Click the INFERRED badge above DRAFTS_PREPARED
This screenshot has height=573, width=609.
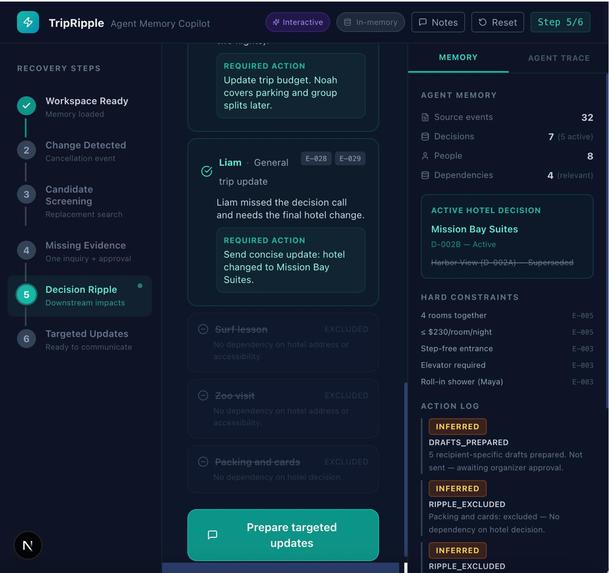pyautogui.click(x=457, y=427)
